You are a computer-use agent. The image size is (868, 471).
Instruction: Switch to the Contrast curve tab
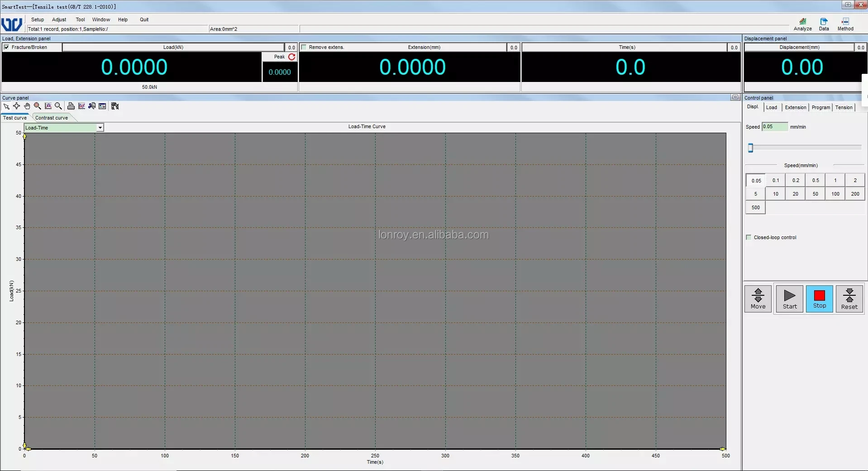coord(52,118)
